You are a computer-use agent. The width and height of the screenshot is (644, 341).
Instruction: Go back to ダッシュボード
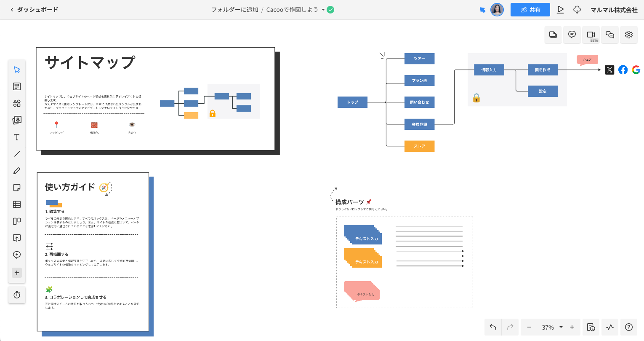click(x=34, y=10)
